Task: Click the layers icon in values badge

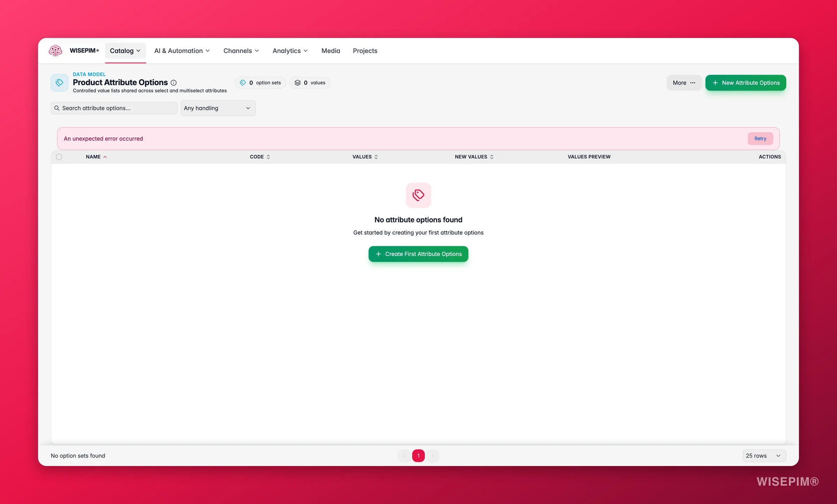Action: click(x=297, y=83)
